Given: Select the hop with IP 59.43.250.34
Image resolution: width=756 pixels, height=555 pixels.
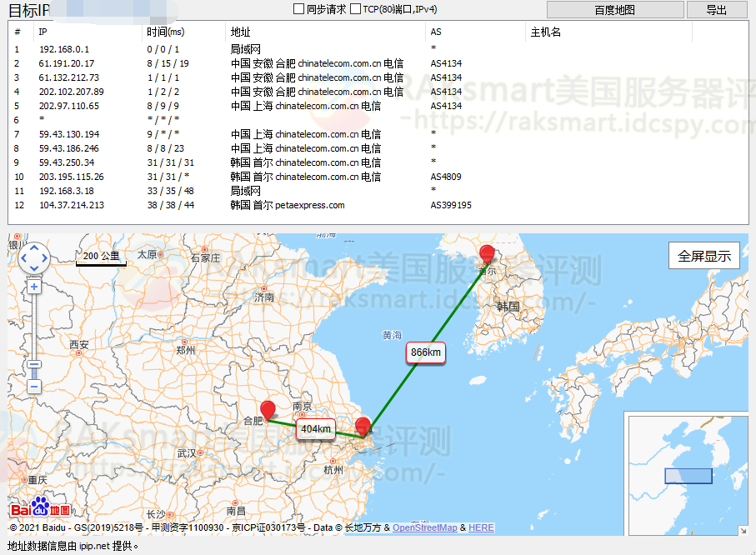Looking at the screenshot, I should [378, 162].
